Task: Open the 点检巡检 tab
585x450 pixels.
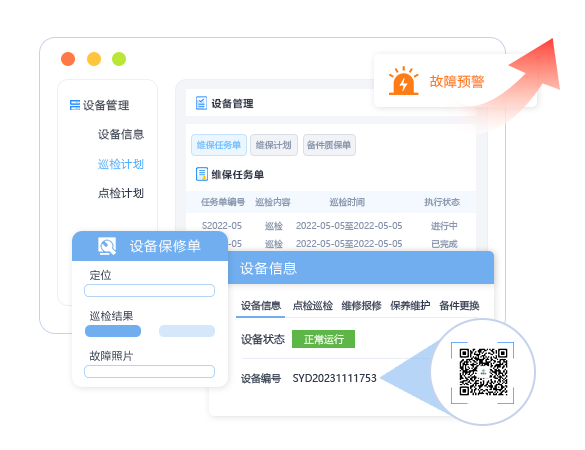Action: pos(313,306)
